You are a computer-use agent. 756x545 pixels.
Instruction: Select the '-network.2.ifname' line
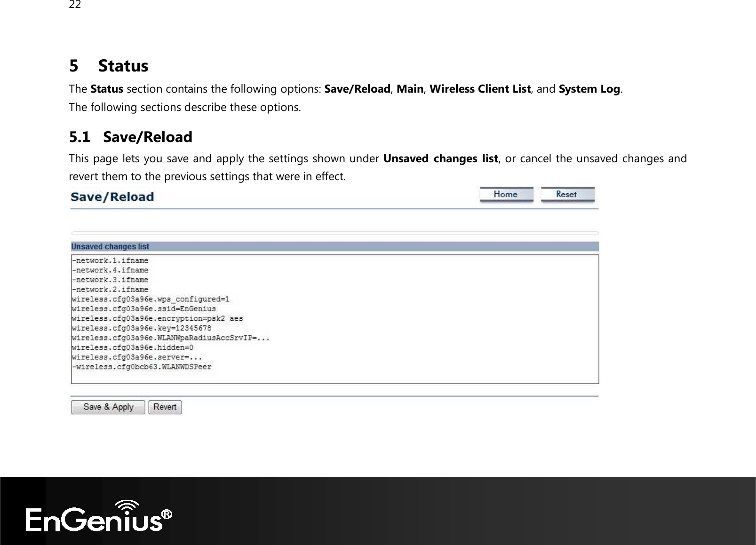tap(110, 290)
